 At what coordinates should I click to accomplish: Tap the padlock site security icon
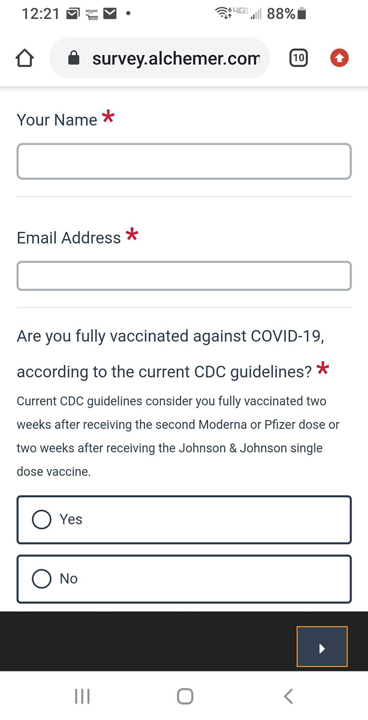[x=74, y=58]
